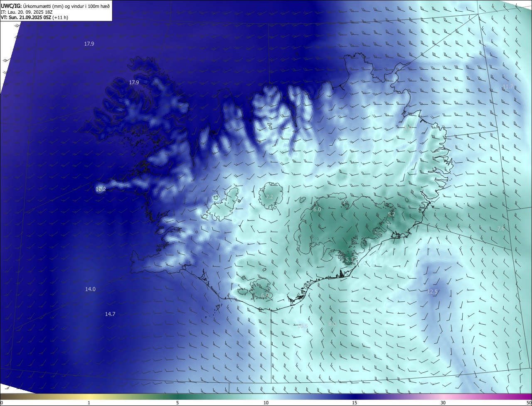Click the precipitable water color scale bar
Screen dimensions: 532x406
(266, 397)
